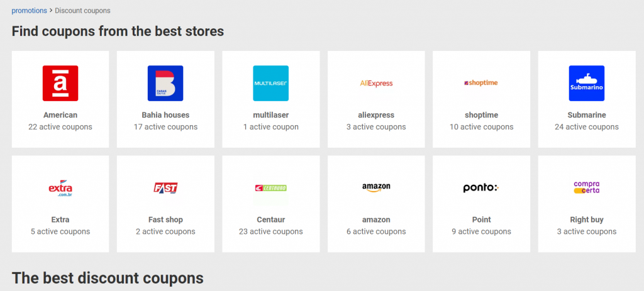Choose the AliExpress logo
This screenshot has height=291, width=644.
coord(376,84)
